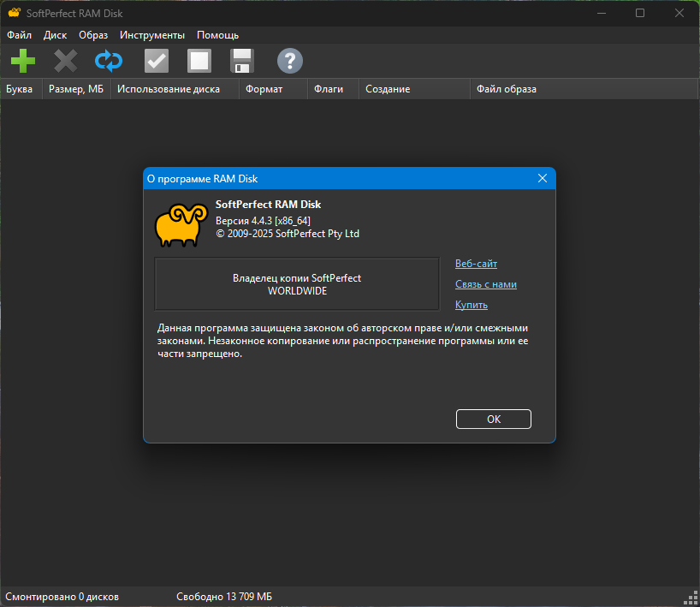This screenshot has height=607, width=700.
Task: Follow the Веб-сайт link
Action: pyautogui.click(x=476, y=264)
